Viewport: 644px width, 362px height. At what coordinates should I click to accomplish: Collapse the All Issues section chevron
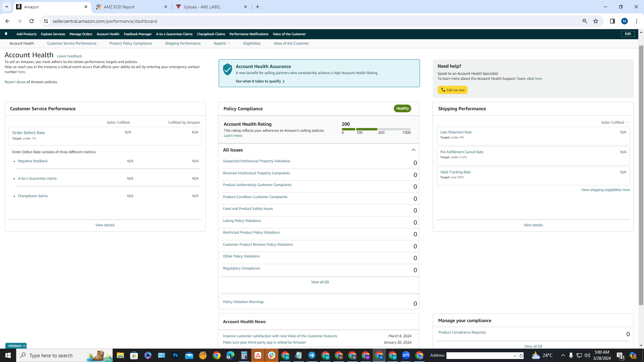[x=413, y=150]
